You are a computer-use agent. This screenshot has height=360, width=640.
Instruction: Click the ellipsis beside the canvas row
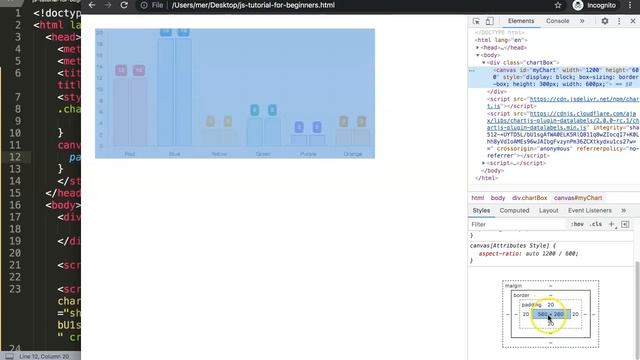(472, 70)
